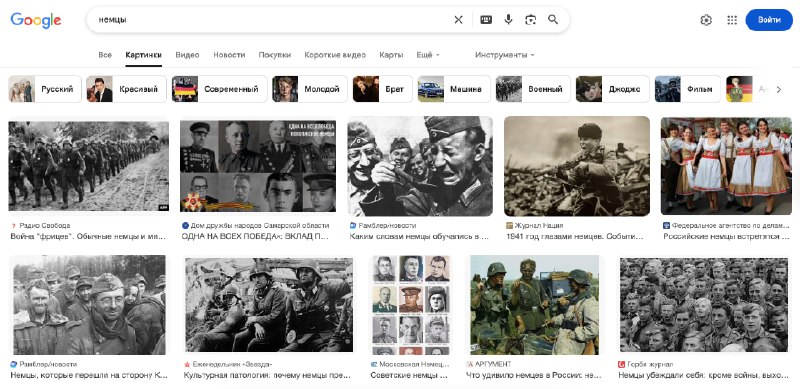Open title Что удивило немцев в России
This screenshot has width=800, height=389.
[x=534, y=375]
